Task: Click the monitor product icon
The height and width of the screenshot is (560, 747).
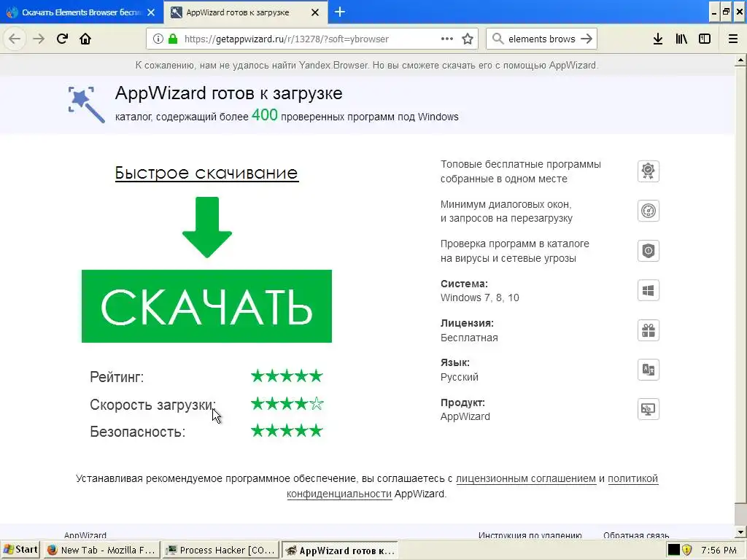Action: click(x=648, y=409)
